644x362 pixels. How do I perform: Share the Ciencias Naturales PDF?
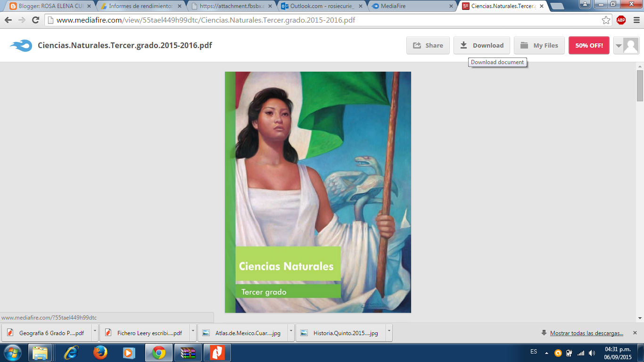(428, 46)
